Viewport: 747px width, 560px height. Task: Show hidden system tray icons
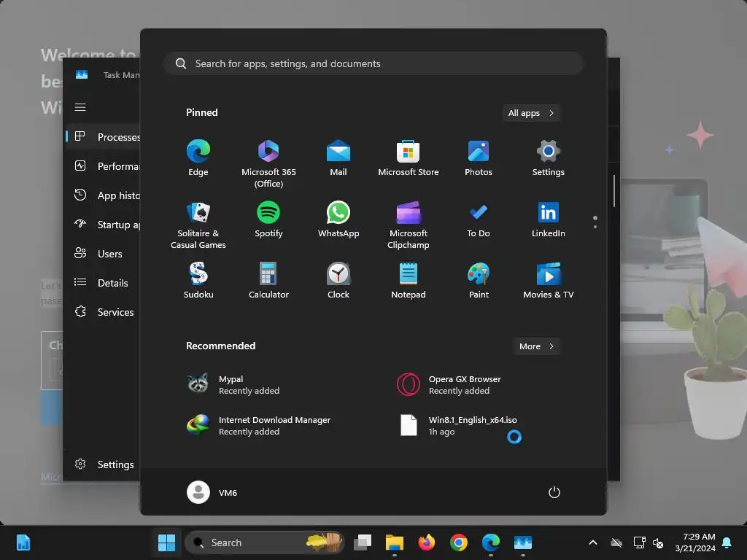point(593,542)
